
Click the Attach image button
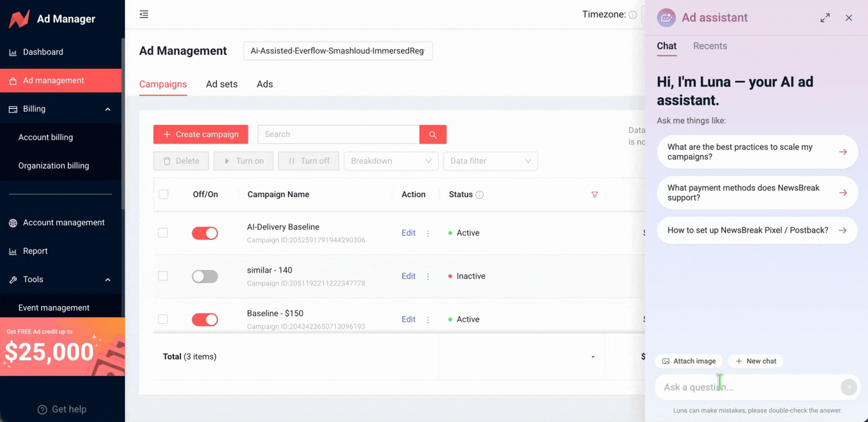coord(689,361)
